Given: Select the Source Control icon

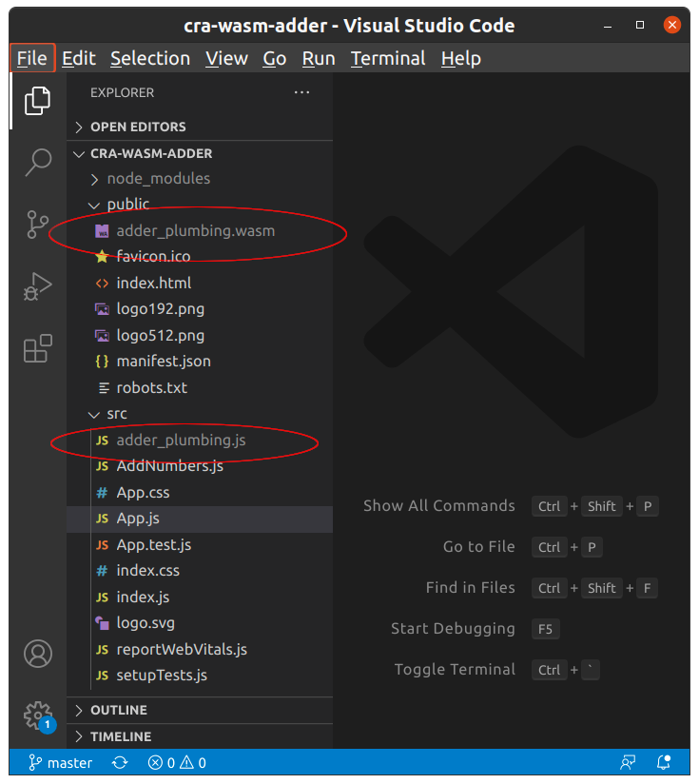Looking at the screenshot, I should pyautogui.click(x=37, y=225).
